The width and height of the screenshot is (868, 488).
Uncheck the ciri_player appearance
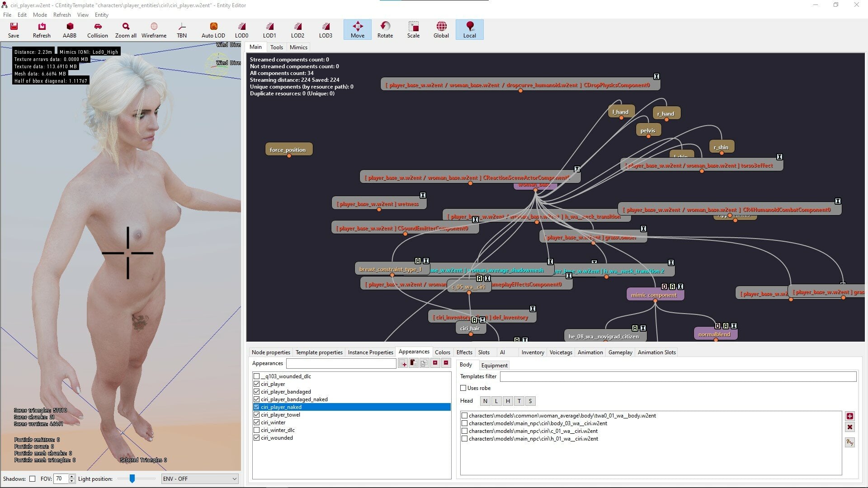(256, 384)
